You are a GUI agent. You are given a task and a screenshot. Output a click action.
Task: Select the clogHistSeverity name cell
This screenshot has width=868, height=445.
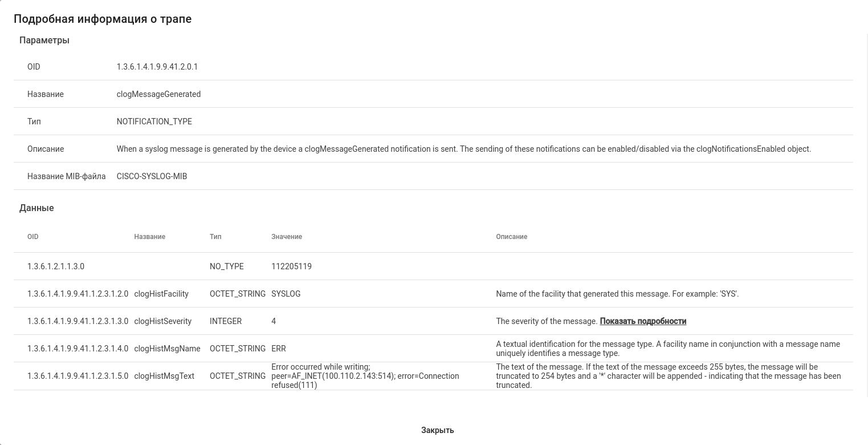click(x=163, y=321)
